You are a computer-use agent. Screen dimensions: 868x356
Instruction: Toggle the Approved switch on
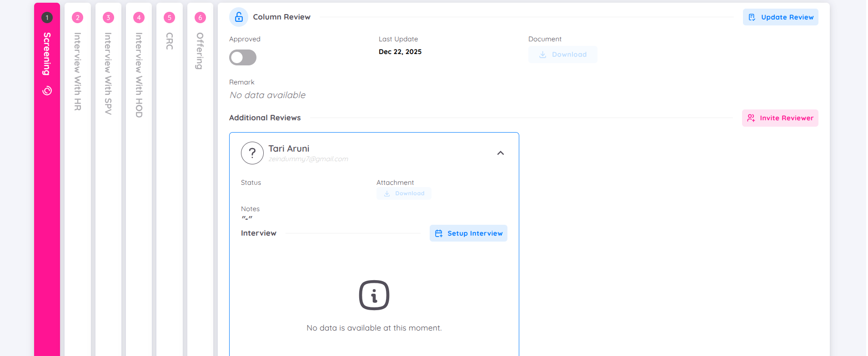(243, 58)
